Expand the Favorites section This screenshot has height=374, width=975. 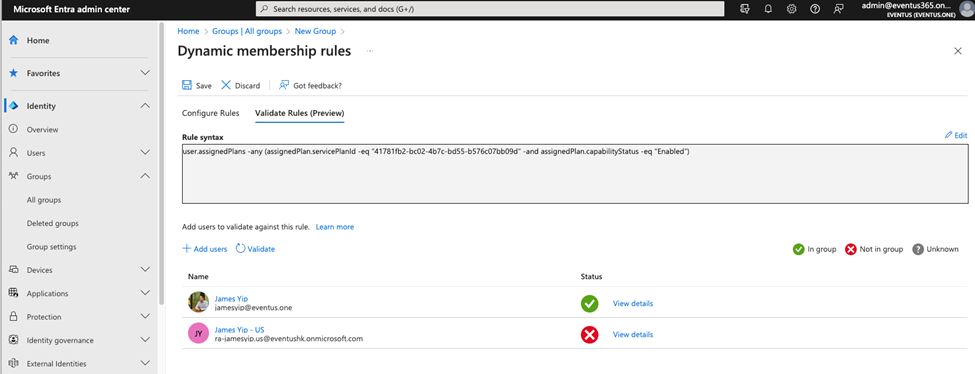145,73
